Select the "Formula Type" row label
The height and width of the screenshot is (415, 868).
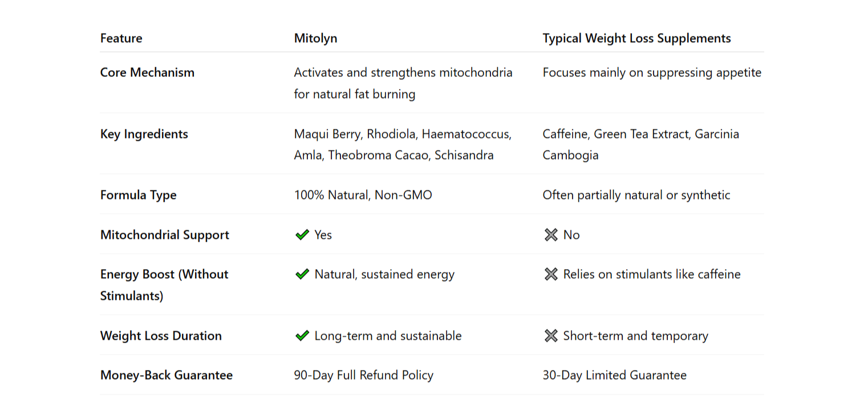click(x=138, y=195)
